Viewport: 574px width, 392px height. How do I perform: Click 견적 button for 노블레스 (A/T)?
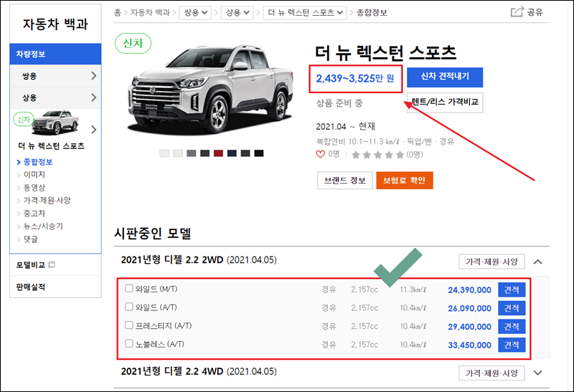(x=512, y=345)
